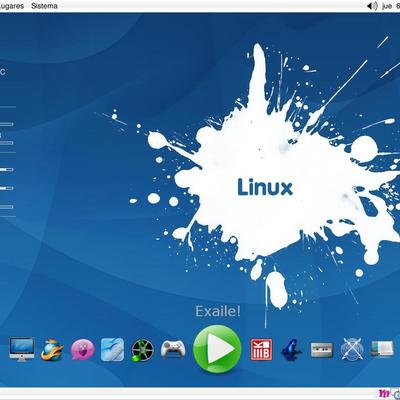Open the Lugares menu
Image resolution: width=400 pixels, height=400 pixels.
12,6
